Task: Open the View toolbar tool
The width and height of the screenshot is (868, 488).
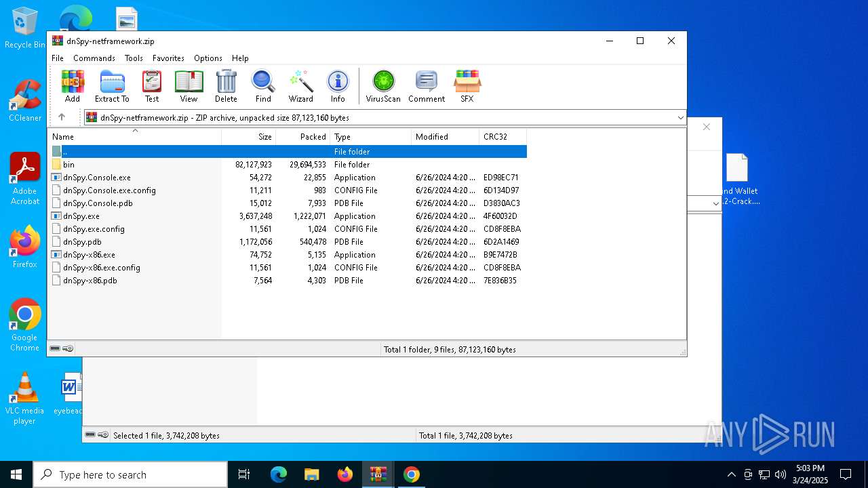Action: click(x=189, y=86)
